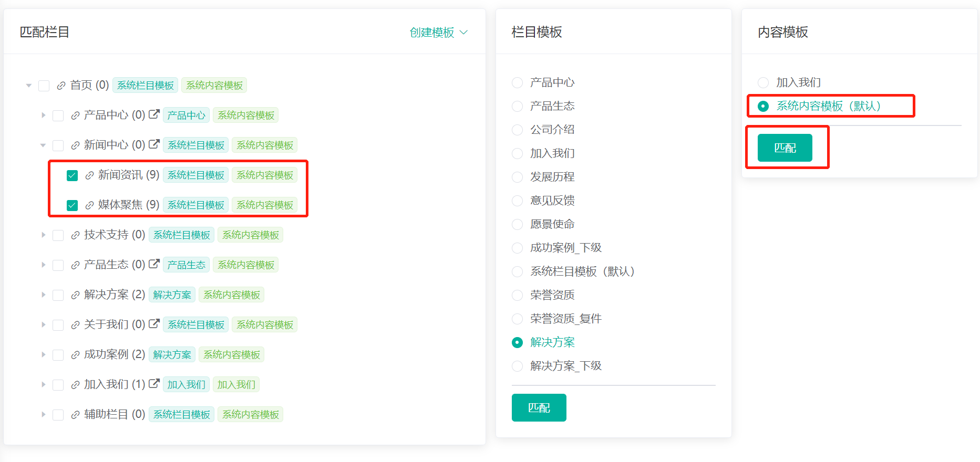Click 匹配 button under 栏目模板 list
Viewport: 980px width, 462px height.
pyautogui.click(x=539, y=407)
